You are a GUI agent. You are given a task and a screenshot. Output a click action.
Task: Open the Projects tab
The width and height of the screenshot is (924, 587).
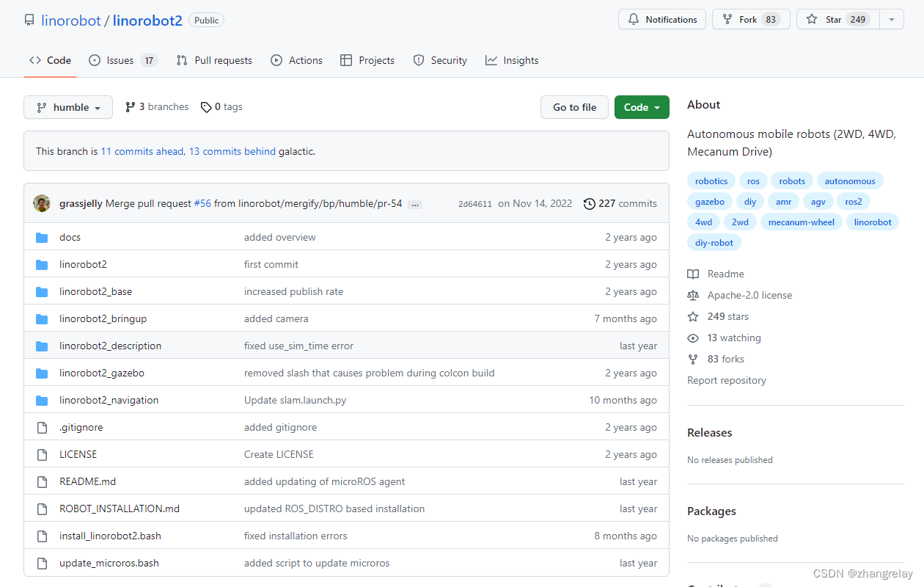point(367,60)
